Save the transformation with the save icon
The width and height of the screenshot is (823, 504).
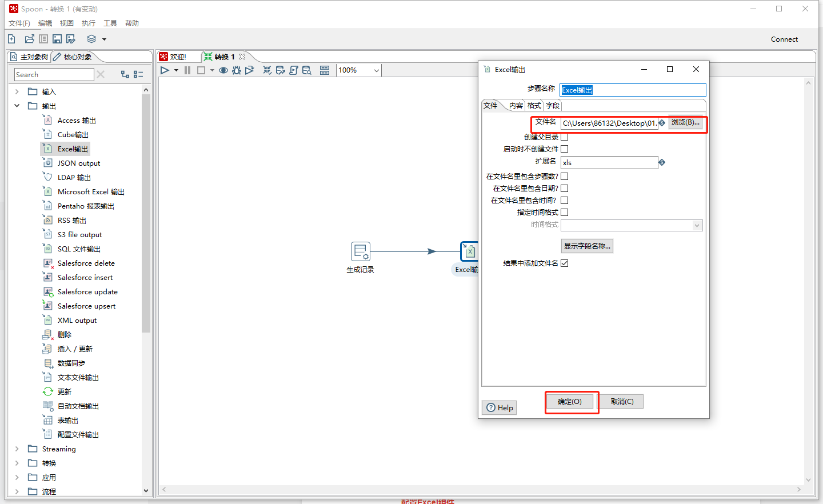pyautogui.click(x=57, y=38)
